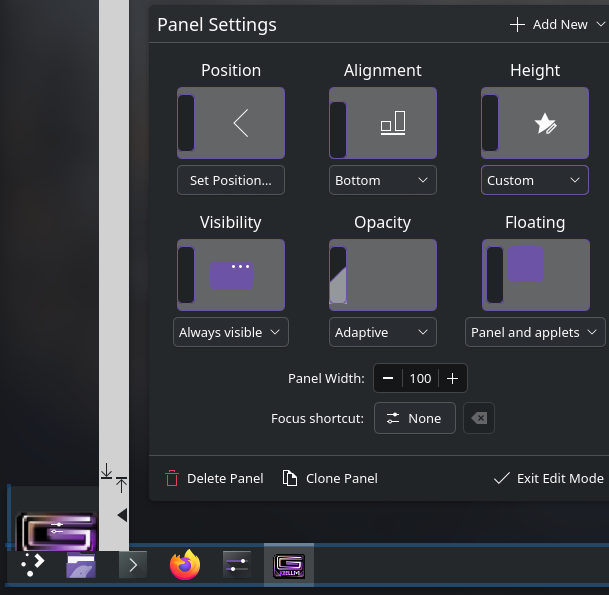Click the Alignment preview graphic
609x595 pixels.
click(x=383, y=123)
